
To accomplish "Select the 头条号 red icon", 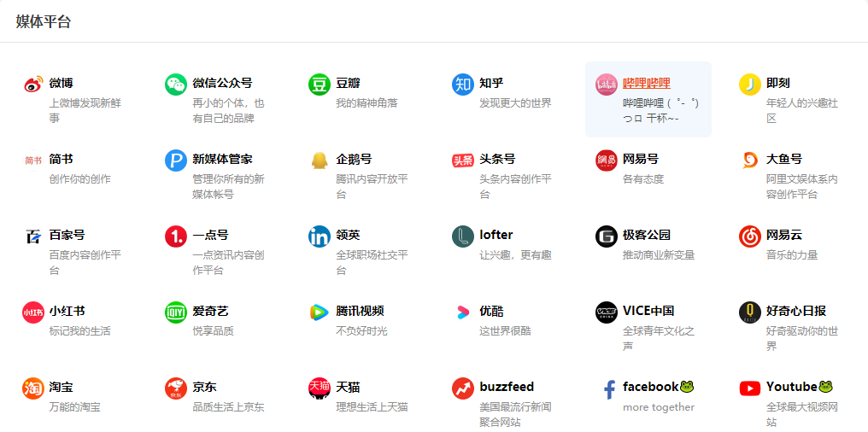I will click(463, 161).
